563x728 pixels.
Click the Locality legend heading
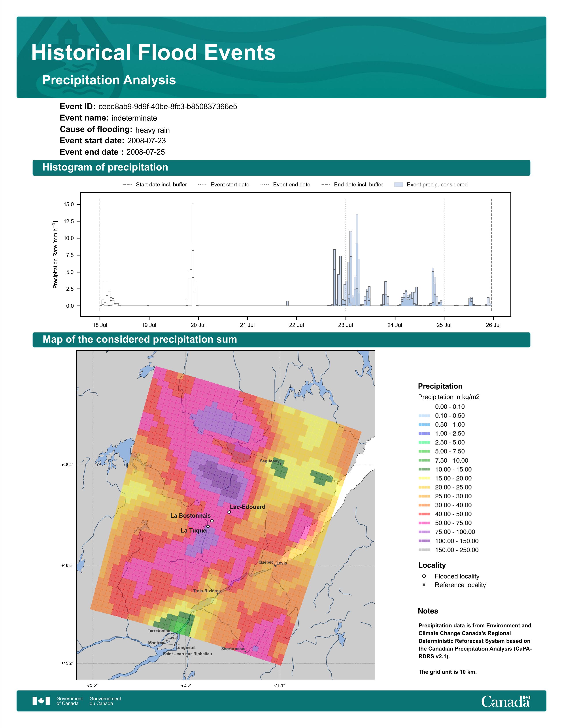pyautogui.click(x=432, y=565)
